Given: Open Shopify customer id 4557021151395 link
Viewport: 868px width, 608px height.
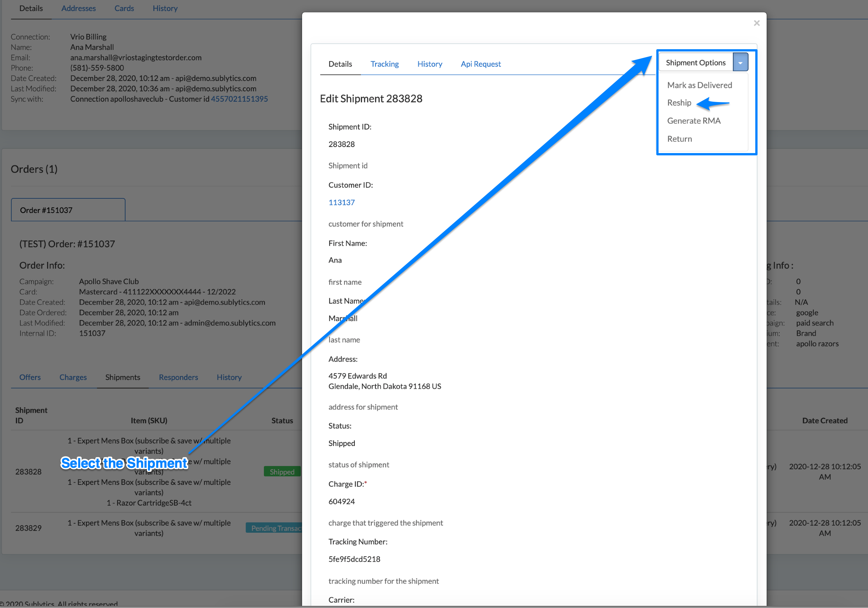Looking at the screenshot, I should (x=239, y=99).
